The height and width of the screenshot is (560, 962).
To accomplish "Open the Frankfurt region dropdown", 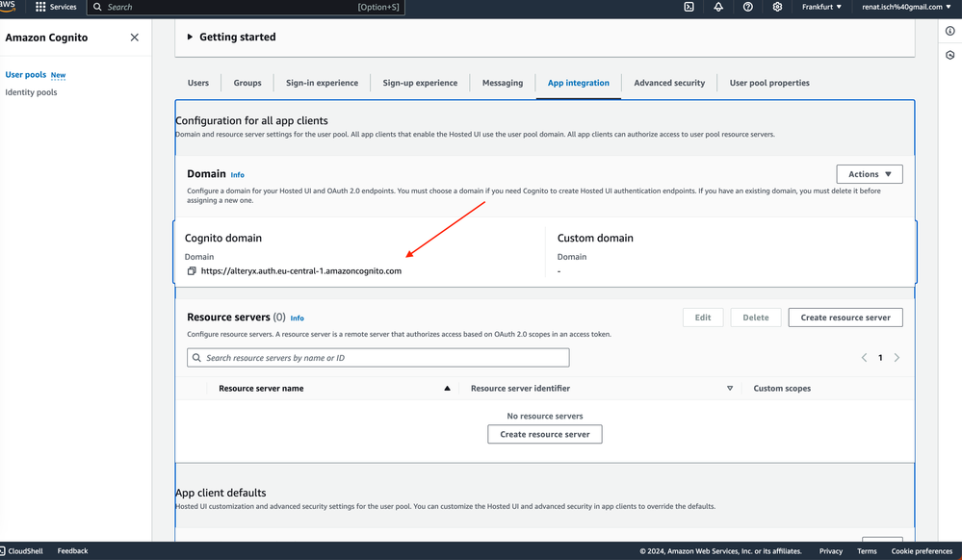I will (821, 7).
